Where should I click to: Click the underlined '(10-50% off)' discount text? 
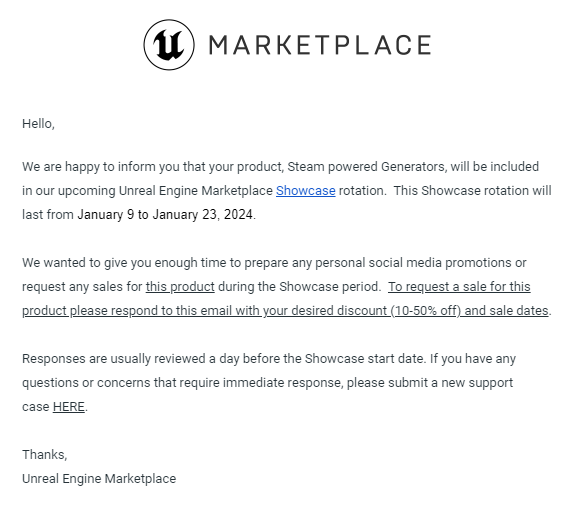click(426, 311)
